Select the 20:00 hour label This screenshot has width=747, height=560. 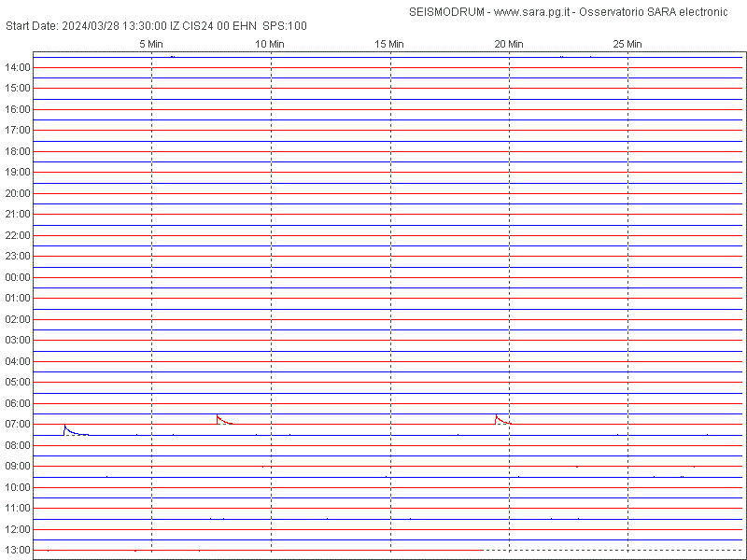tap(18, 193)
